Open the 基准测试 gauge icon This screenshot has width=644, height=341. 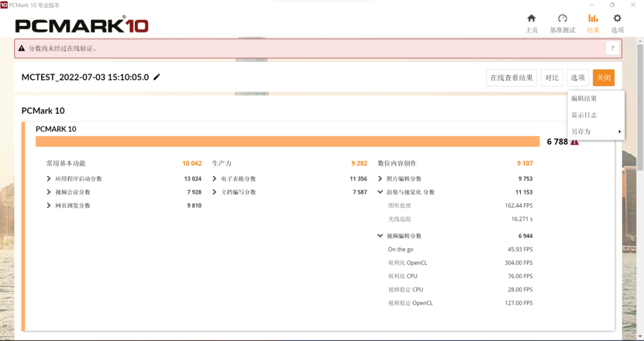pyautogui.click(x=562, y=18)
